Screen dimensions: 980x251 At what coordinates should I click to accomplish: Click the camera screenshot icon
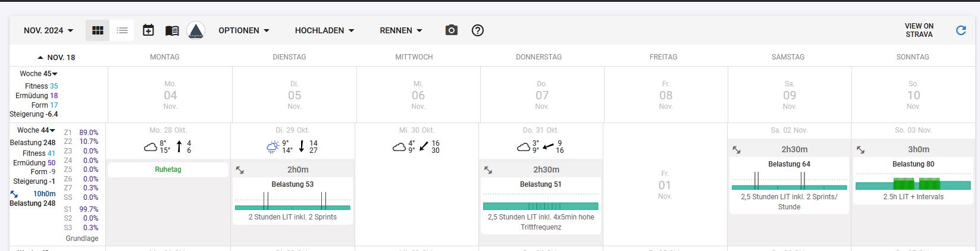[452, 30]
